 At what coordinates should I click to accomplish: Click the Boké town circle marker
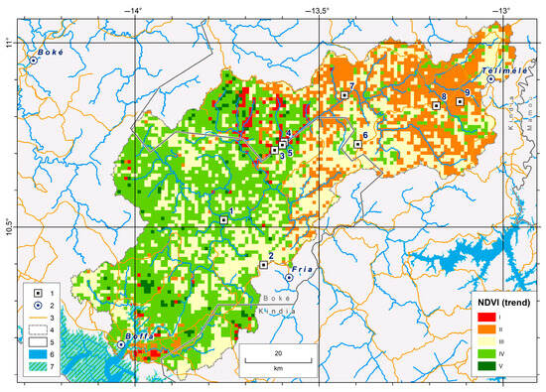point(34,61)
